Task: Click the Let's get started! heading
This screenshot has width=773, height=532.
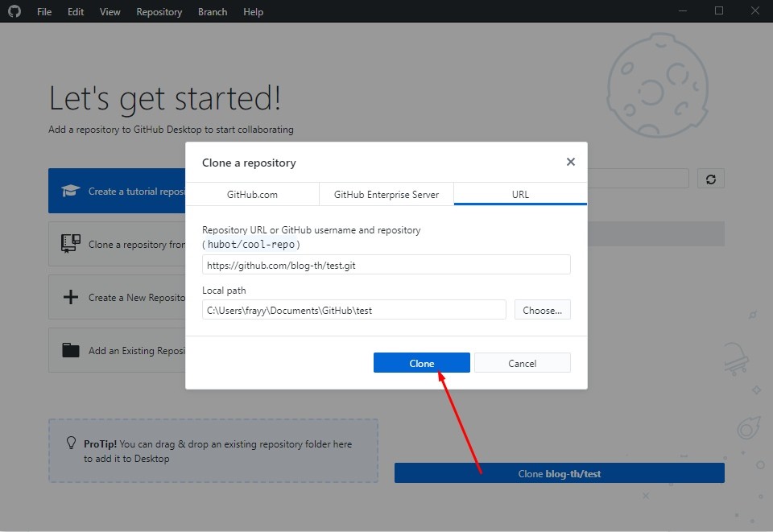Action: [x=165, y=98]
